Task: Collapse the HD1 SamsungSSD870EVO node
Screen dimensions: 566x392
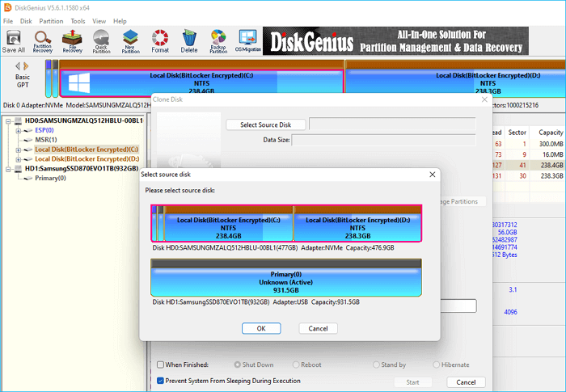Action: pyautogui.click(x=8, y=169)
